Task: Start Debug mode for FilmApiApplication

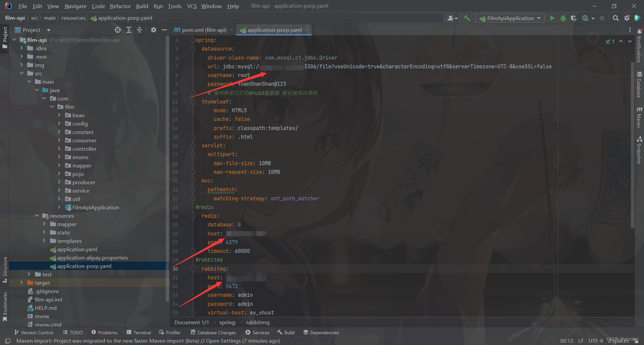Action: coord(563,18)
